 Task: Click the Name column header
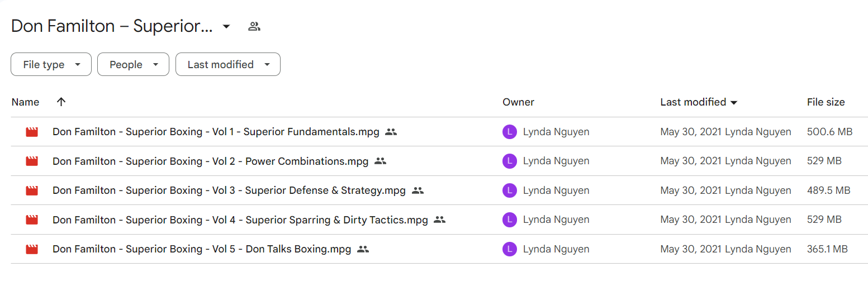25,102
